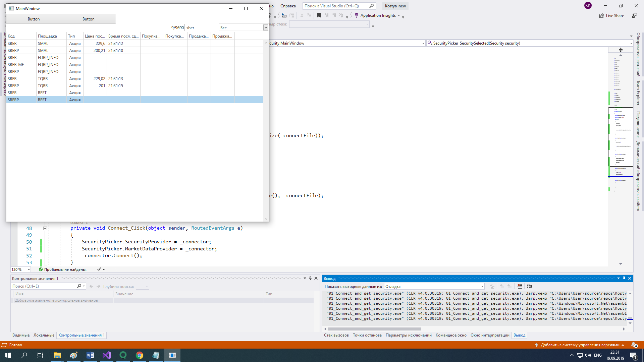644x362 pixels.
Task: Switch to the Стек вызовов tab
Action: point(336,335)
